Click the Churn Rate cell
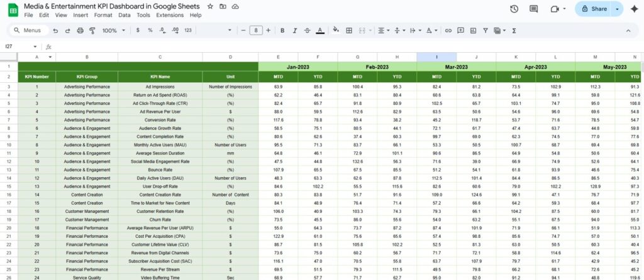The height and width of the screenshot is (280, 644). point(160,219)
